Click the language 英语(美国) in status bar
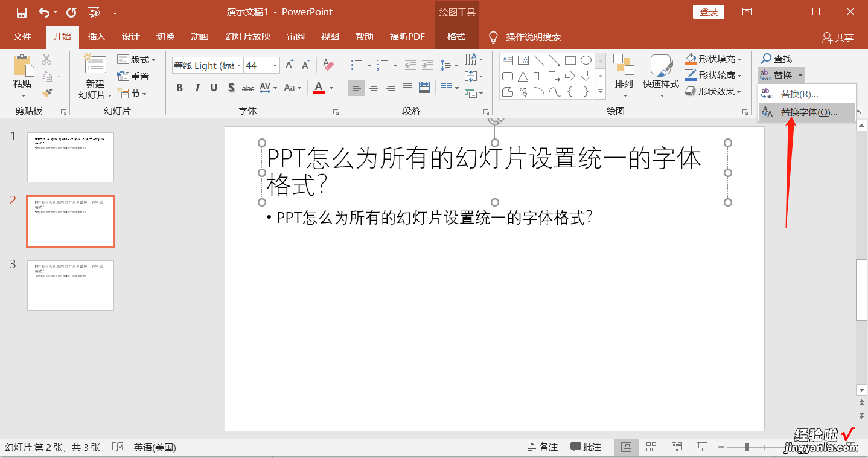This screenshot has width=868, height=458. (x=155, y=448)
